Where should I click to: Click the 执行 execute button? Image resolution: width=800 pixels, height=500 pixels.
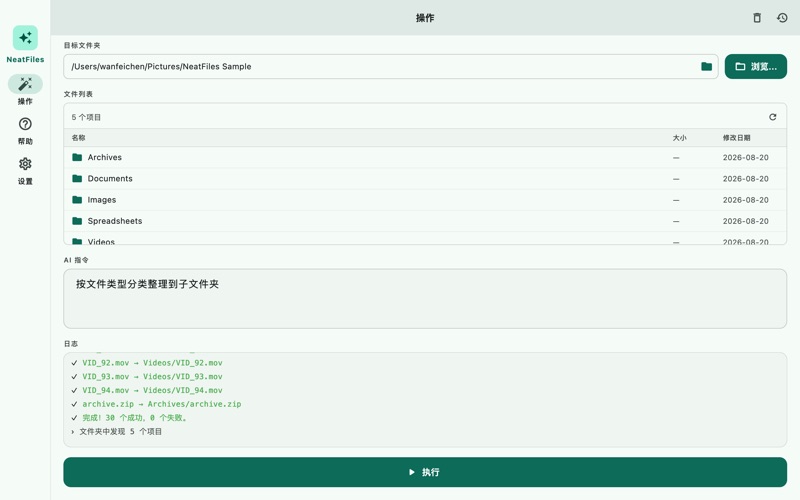[x=425, y=472]
